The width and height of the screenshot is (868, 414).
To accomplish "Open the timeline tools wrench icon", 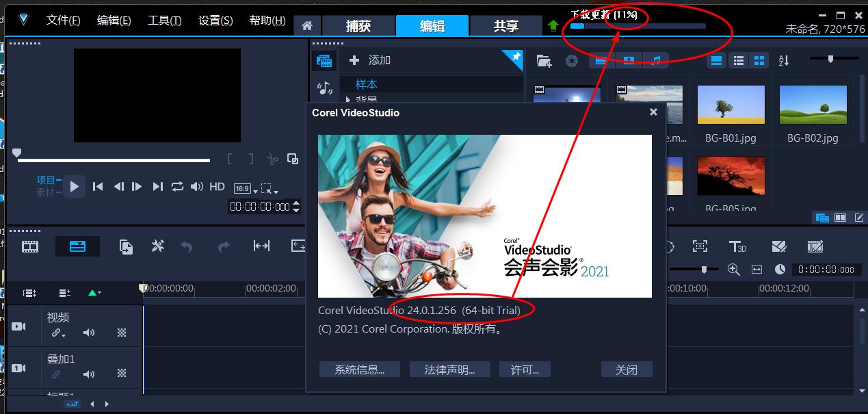I will pyautogui.click(x=158, y=246).
